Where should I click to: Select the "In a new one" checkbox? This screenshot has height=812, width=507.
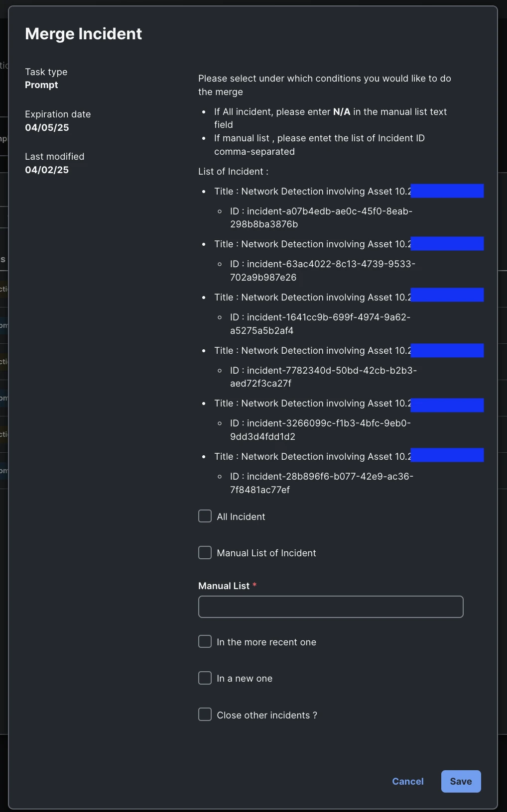coord(205,678)
